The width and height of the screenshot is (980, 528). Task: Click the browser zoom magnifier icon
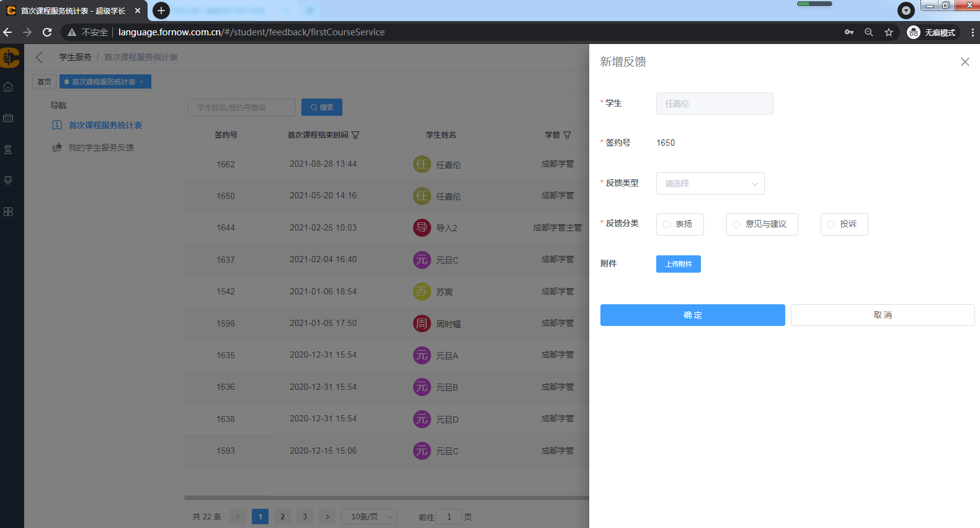pyautogui.click(x=868, y=32)
